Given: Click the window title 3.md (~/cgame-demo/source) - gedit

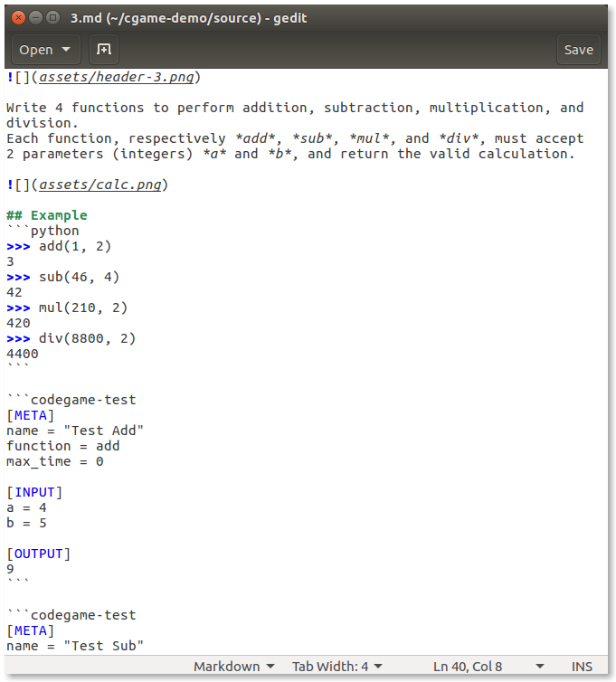Looking at the screenshot, I should click(x=188, y=18).
